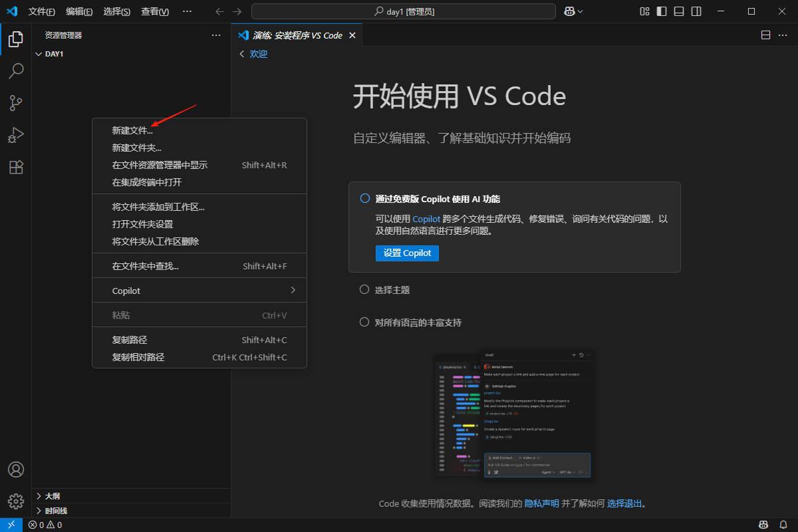This screenshot has width=798, height=532.
Task: Open the Copilot link in step description
Action: point(426,218)
